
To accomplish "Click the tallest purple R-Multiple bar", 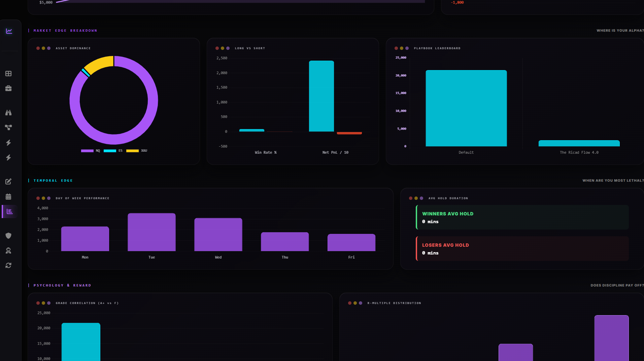I will (612, 338).
